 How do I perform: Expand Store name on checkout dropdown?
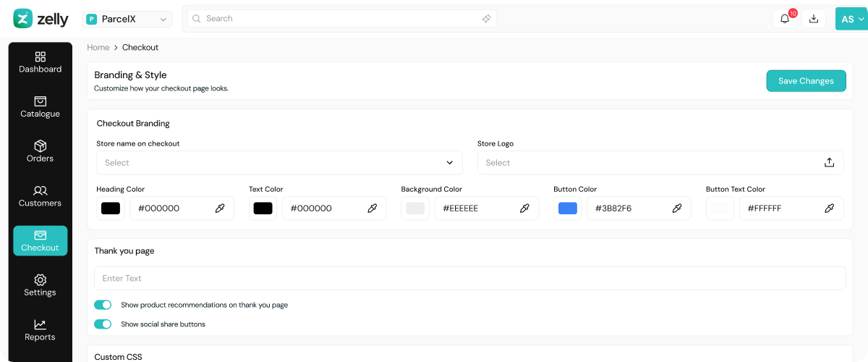pos(279,163)
